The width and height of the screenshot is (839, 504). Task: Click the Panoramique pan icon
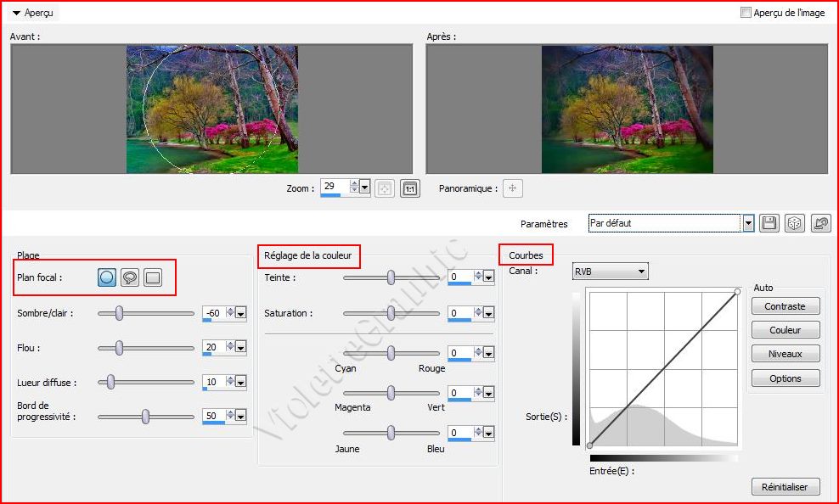click(512, 188)
